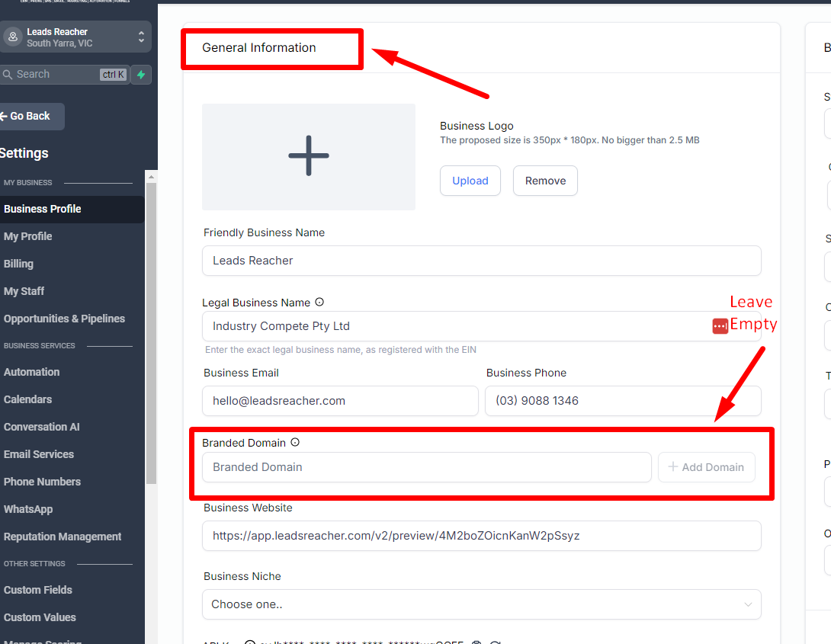Click the EIN helper text under Legal Name
This screenshot has width=831, height=644.
tap(340, 350)
